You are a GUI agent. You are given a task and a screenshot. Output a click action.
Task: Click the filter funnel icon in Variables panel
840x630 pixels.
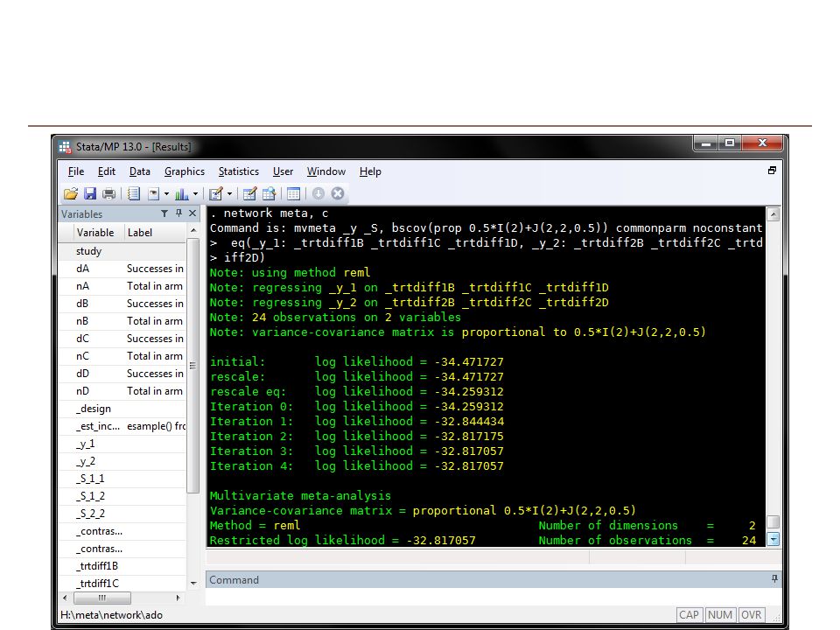tap(164, 213)
